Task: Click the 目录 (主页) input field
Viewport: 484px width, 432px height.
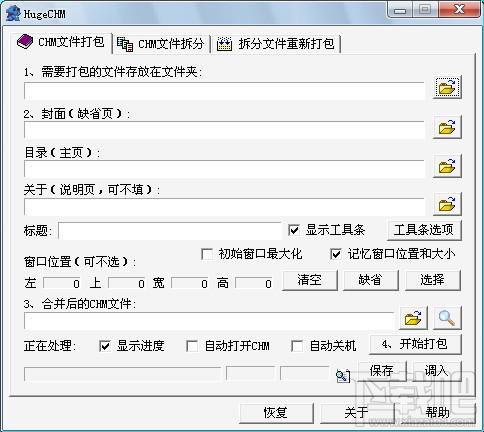Action: pyautogui.click(x=224, y=169)
